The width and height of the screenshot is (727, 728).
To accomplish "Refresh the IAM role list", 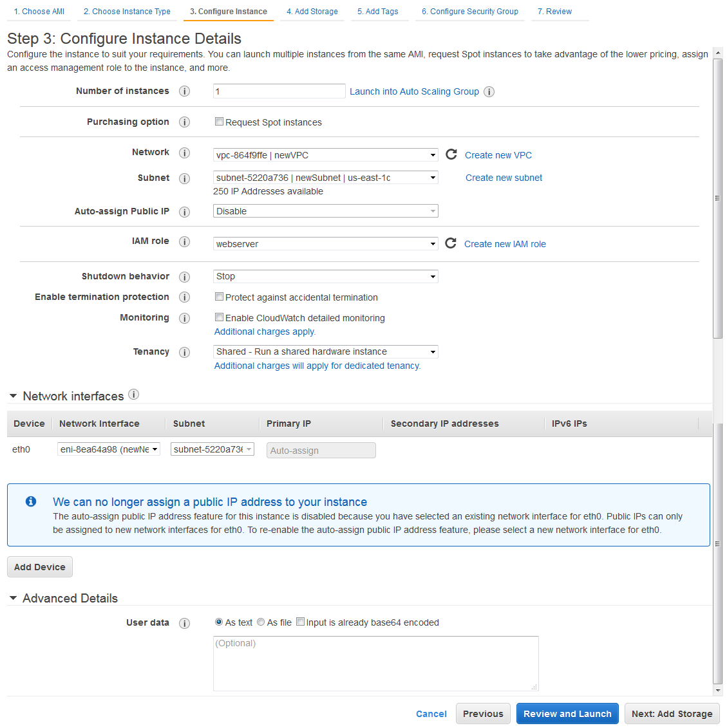I will tap(451, 243).
